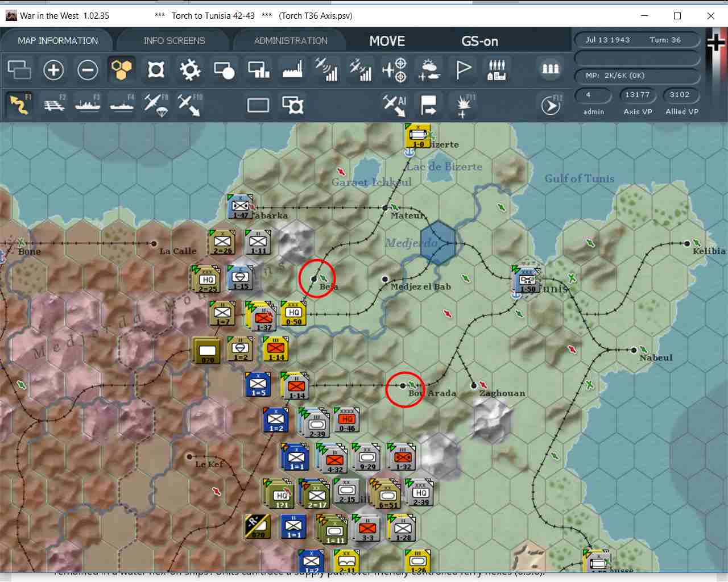Open the show/hide windows icon
This screenshot has height=582, width=728.
pos(19,70)
